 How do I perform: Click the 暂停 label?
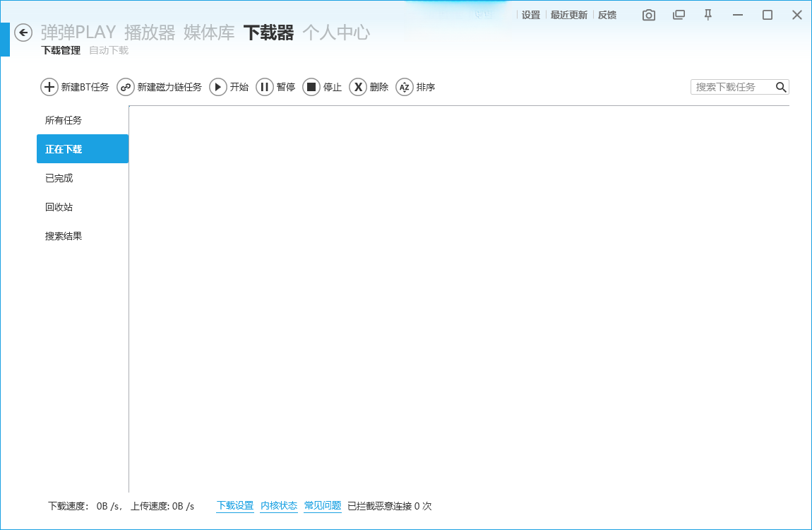[x=286, y=87]
